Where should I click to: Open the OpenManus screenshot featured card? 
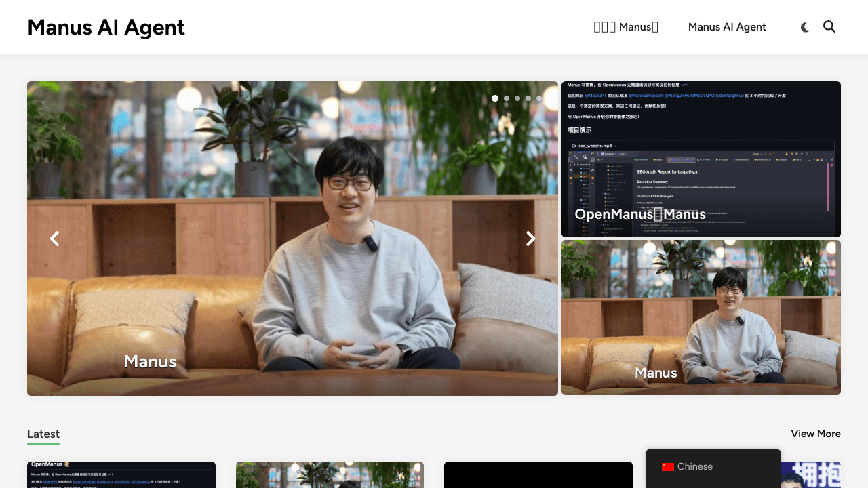point(701,159)
